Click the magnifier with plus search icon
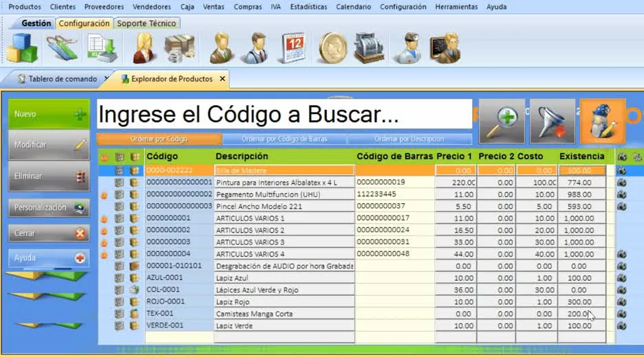This screenshot has height=357, width=644. pos(502,122)
